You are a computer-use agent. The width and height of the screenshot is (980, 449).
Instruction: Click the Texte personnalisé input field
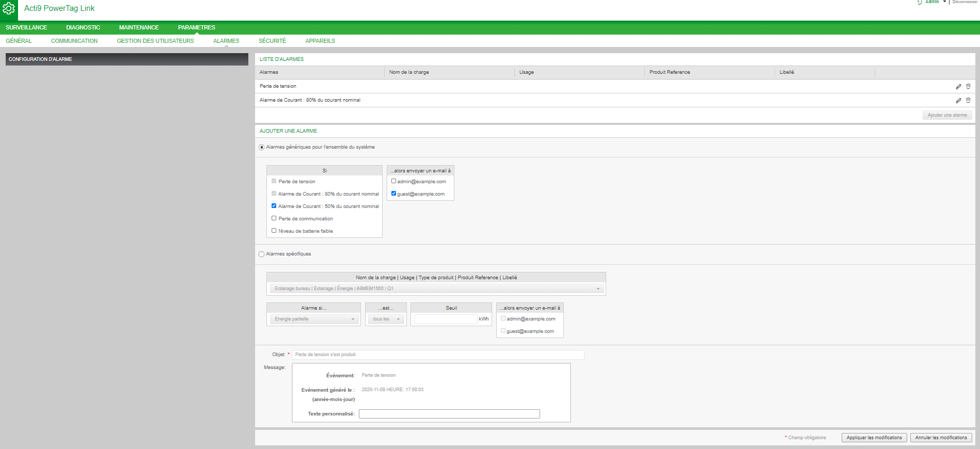449,414
